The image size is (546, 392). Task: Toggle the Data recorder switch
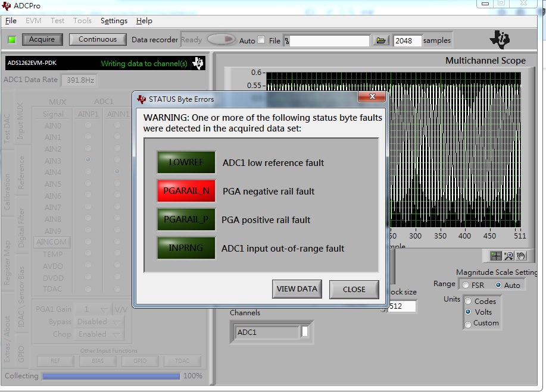(x=221, y=39)
